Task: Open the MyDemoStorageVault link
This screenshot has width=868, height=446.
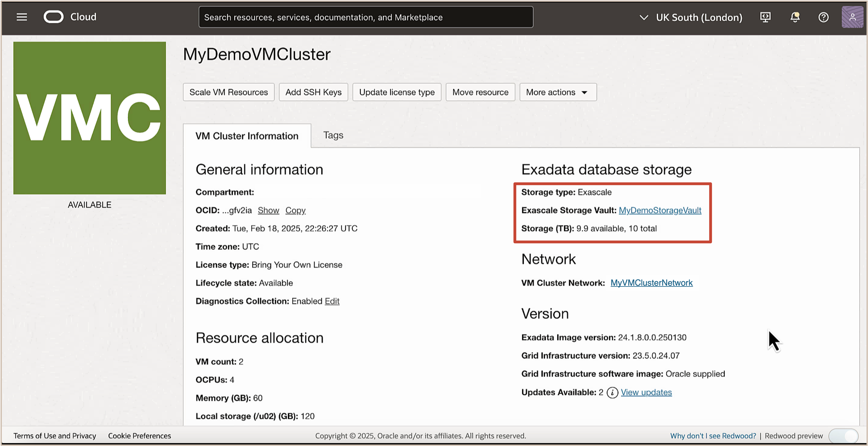Action: (x=660, y=210)
